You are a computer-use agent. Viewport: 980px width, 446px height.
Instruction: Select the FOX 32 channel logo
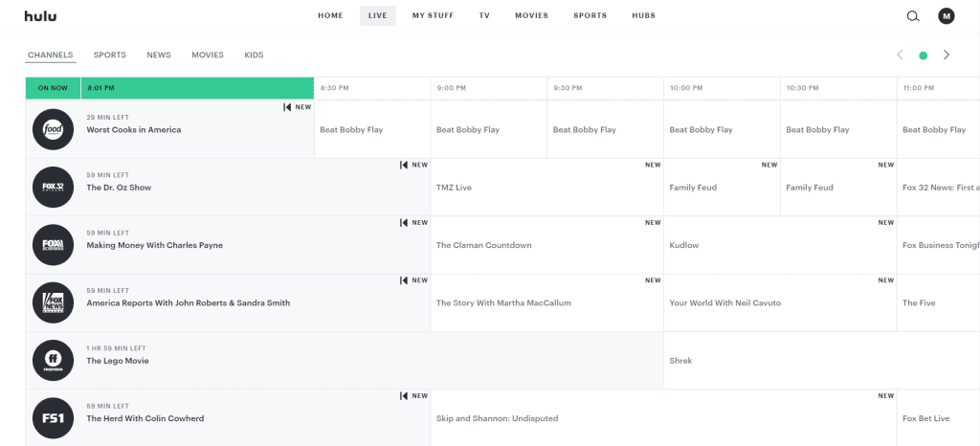[53, 188]
